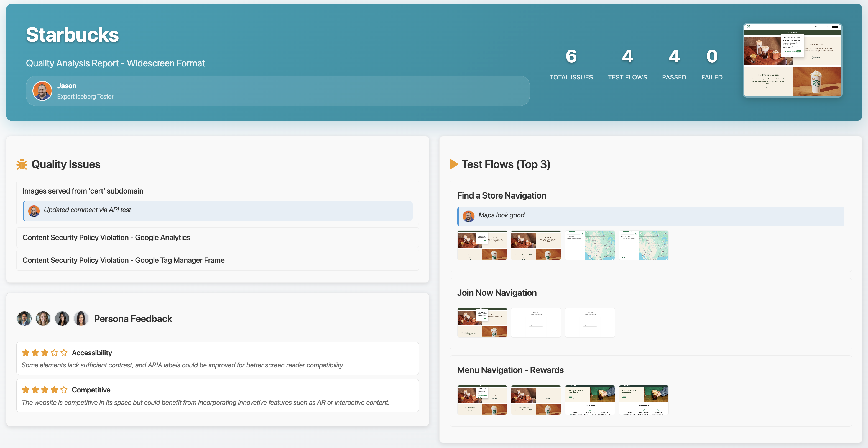This screenshot has height=448, width=868.
Task: Select the Menu Navigation - Rewards heading
Action: tap(510, 370)
